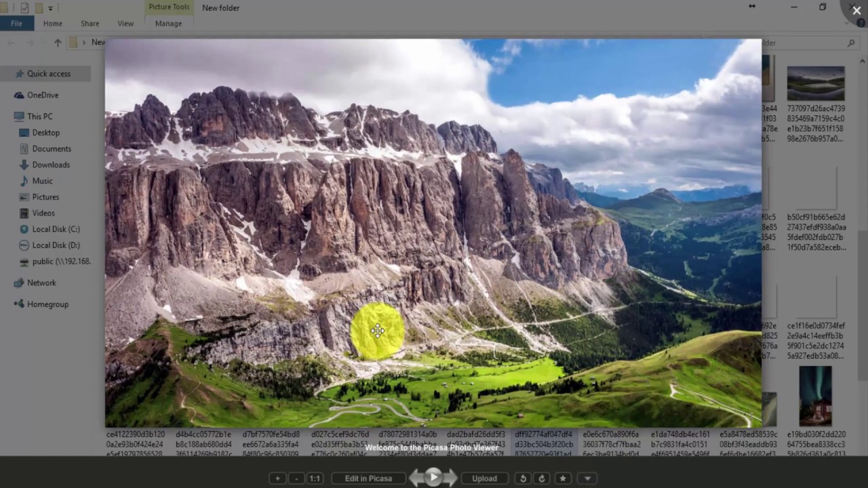Open Local Disk (D:) in sidebar
The width and height of the screenshot is (868, 488).
[x=56, y=245]
